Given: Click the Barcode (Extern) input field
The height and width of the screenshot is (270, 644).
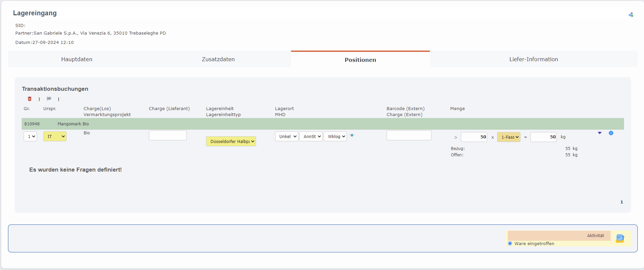Looking at the screenshot, I should point(409,135).
